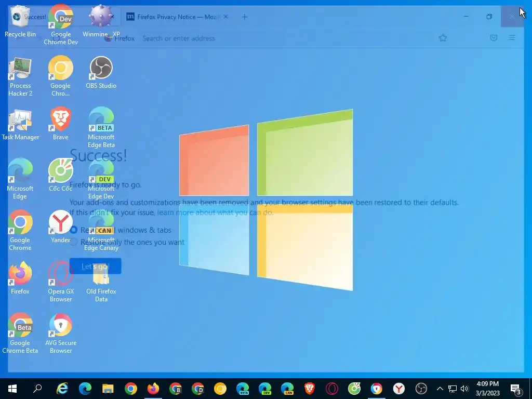
Task: Save page to Pocket in Firefox
Action: [494, 37]
